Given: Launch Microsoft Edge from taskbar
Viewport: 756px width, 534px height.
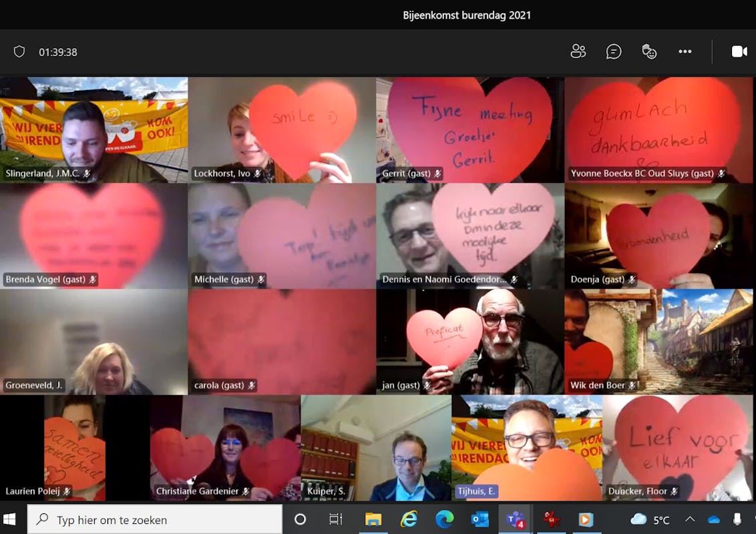Looking at the screenshot, I should (x=444, y=519).
